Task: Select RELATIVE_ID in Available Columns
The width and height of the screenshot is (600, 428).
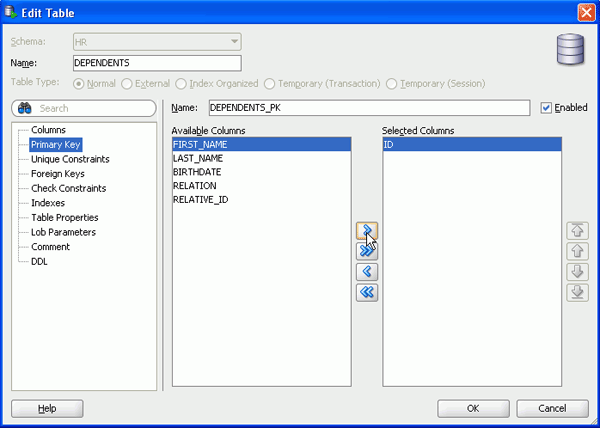Action: coord(262,200)
